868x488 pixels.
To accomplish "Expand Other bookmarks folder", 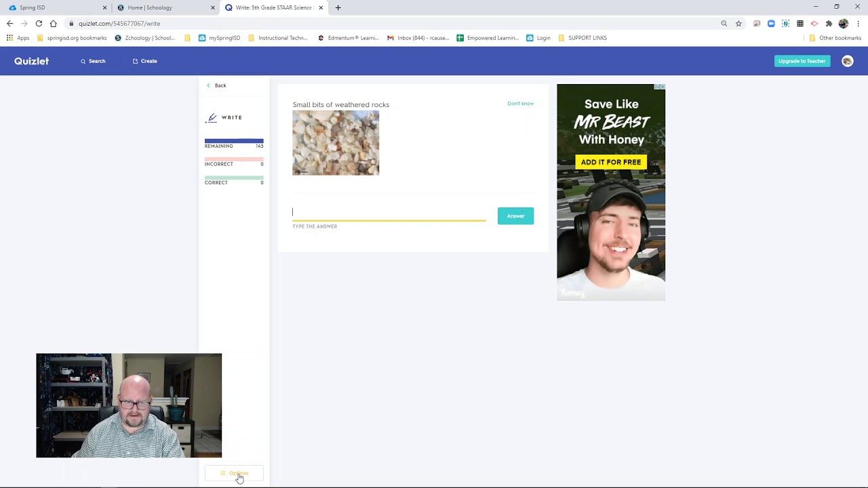I will point(835,38).
